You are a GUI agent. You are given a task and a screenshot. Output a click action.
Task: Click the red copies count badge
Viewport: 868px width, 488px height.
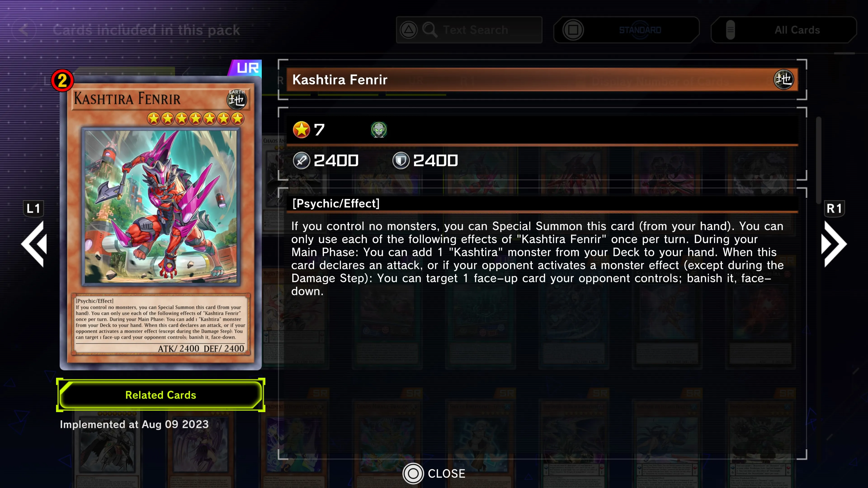pos(62,81)
